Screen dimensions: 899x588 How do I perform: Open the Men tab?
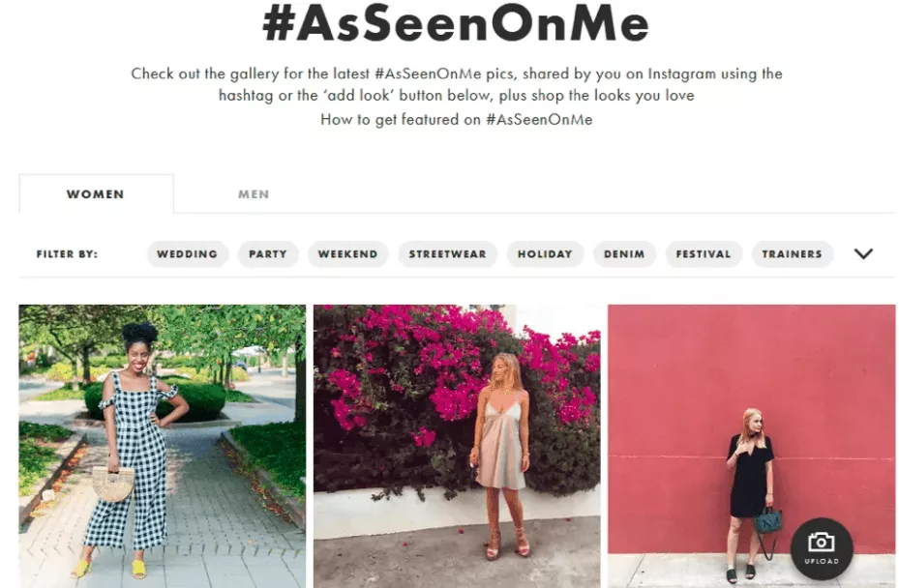(x=254, y=194)
